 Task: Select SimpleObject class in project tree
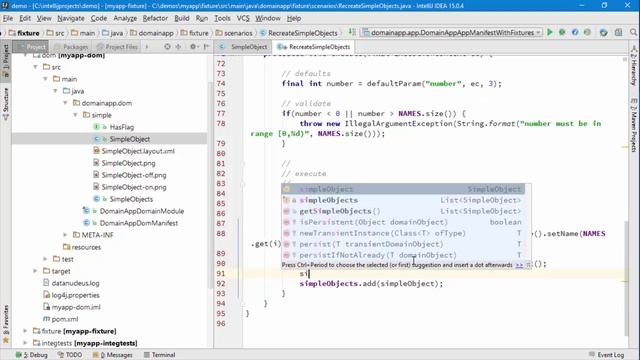pos(129,139)
